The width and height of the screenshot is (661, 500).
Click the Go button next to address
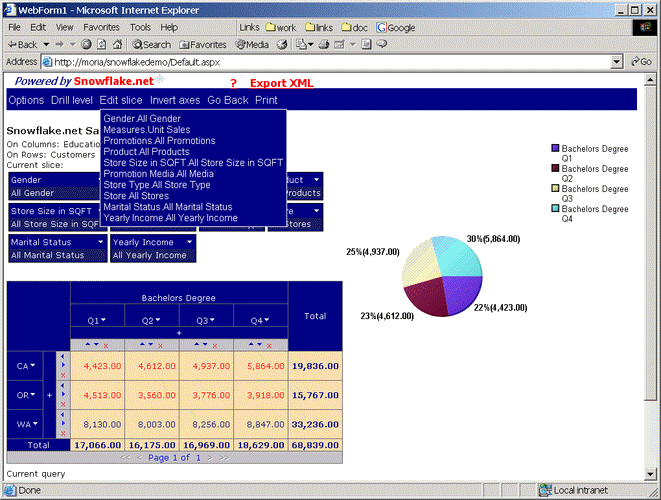click(x=642, y=62)
